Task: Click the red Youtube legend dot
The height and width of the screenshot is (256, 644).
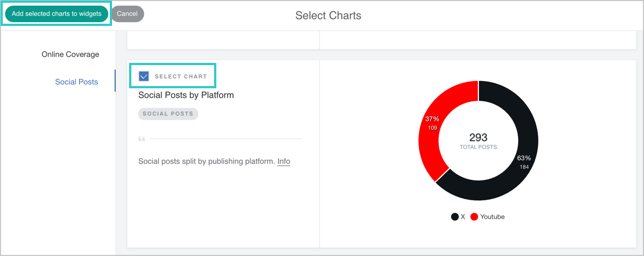Action: coord(474,217)
